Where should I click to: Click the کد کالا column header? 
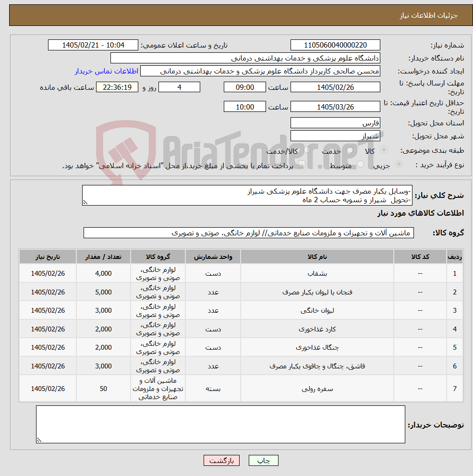coord(420,257)
